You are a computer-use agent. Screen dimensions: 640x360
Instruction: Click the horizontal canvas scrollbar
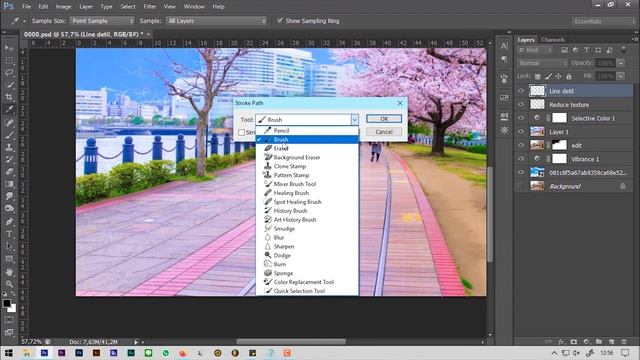coord(291,342)
